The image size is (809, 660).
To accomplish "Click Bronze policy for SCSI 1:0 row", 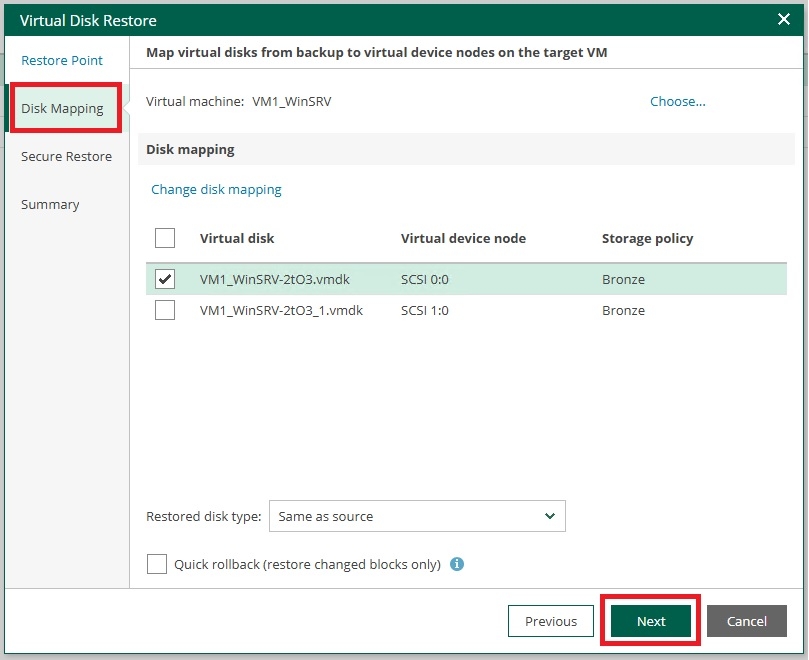I will (623, 310).
